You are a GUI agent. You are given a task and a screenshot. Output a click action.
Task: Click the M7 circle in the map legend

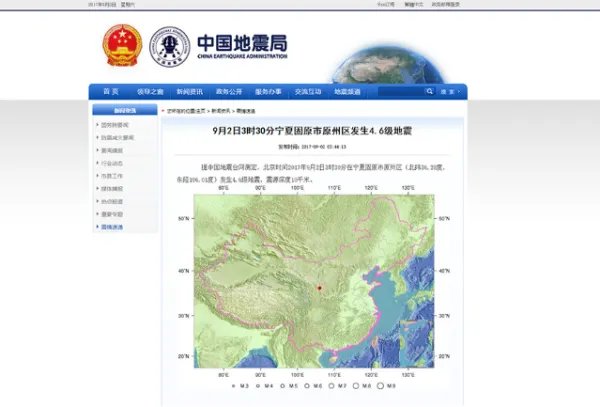[x=331, y=386]
